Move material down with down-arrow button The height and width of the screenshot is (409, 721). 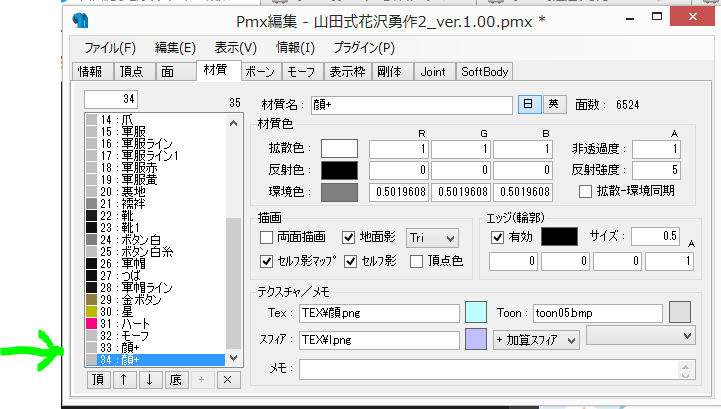[149, 380]
